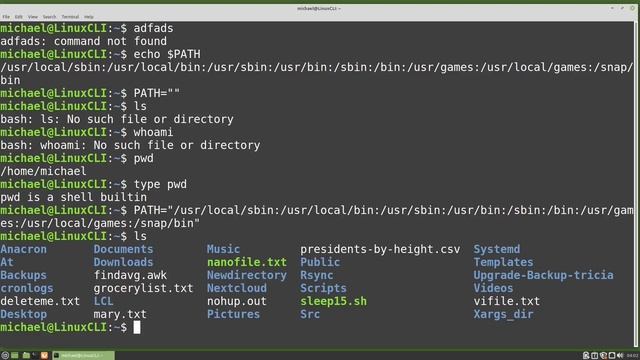This screenshot has height=360, width=640.
Task: Click the 'presidents-by-height.csv' file name
Action: pyautogui.click(x=380, y=249)
